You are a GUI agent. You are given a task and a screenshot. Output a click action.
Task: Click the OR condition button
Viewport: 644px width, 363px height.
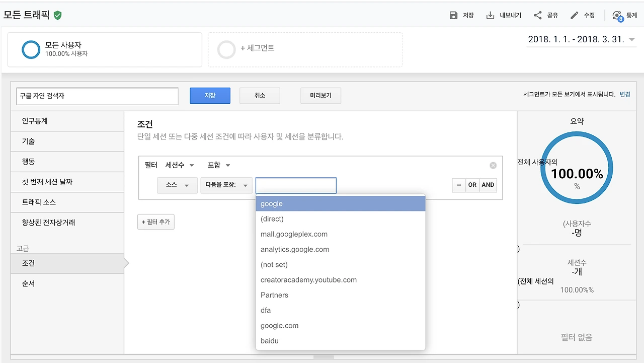coord(472,185)
